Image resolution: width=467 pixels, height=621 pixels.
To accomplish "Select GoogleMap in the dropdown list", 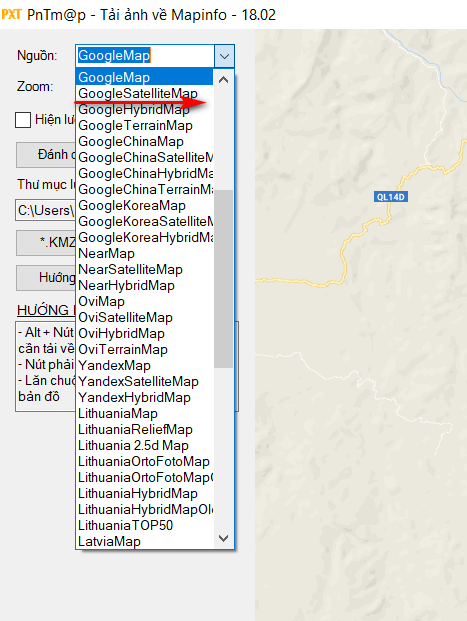I will 145,77.
